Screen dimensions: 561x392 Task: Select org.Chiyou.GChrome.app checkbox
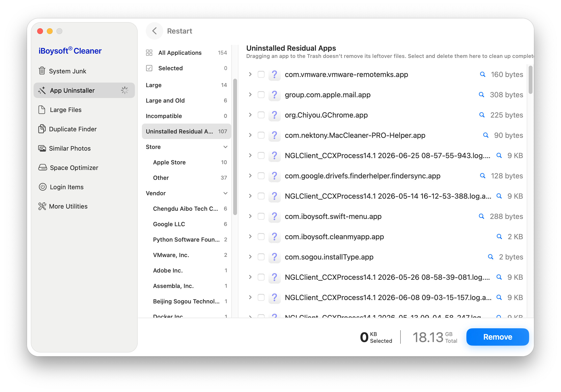tap(261, 115)
